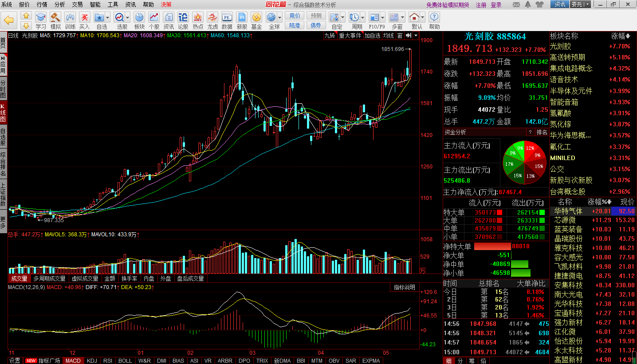The height and width of the screenshot is (364, 637).
Task: Open the 学习 learning icon
Action: [x=41, y=17]
